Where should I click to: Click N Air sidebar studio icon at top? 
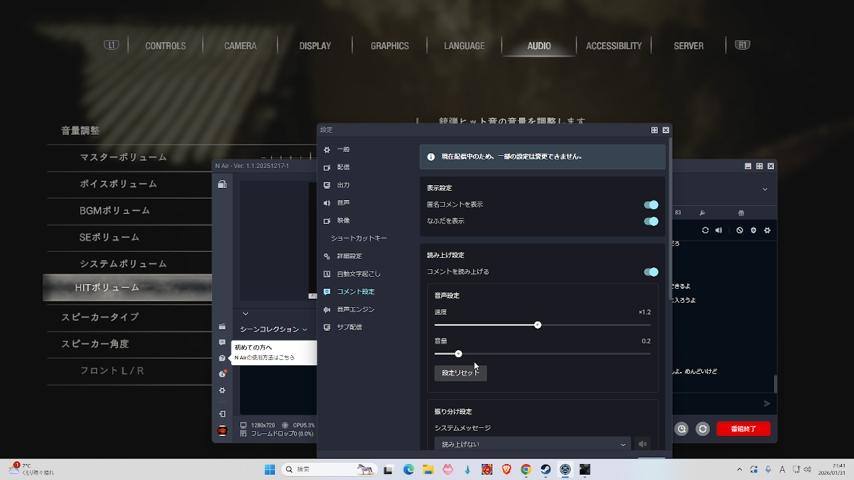[222, 184]
